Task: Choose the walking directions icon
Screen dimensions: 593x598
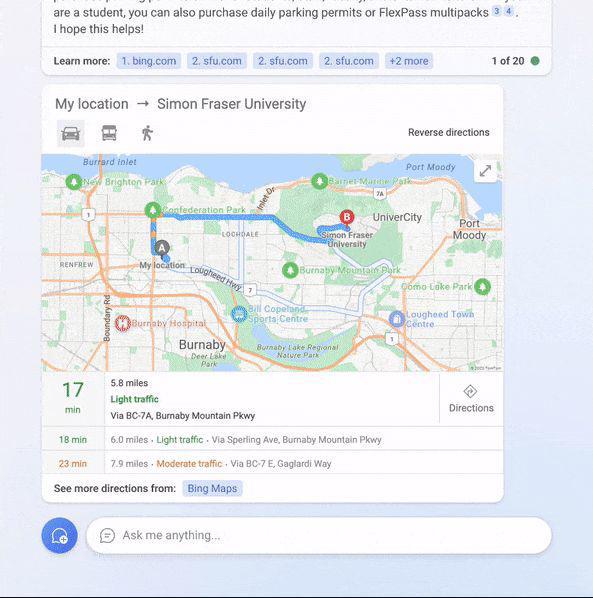Action: tap(148, 133)
